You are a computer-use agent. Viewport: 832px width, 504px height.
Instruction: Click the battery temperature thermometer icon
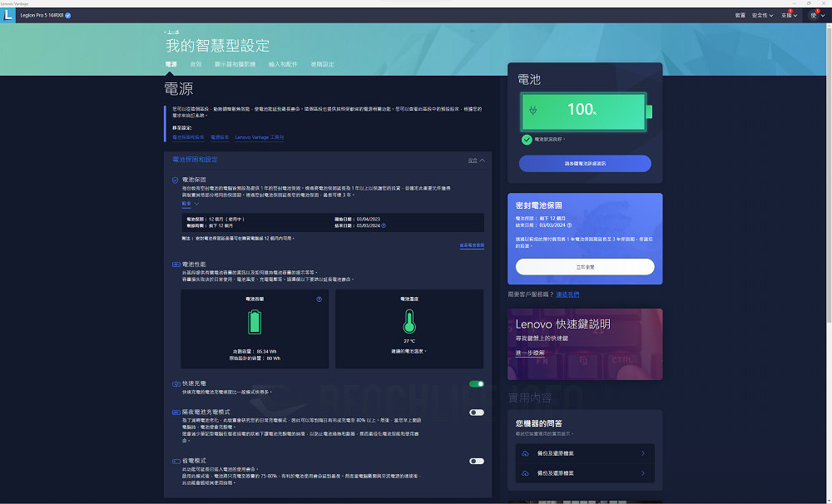coord(408,321)
